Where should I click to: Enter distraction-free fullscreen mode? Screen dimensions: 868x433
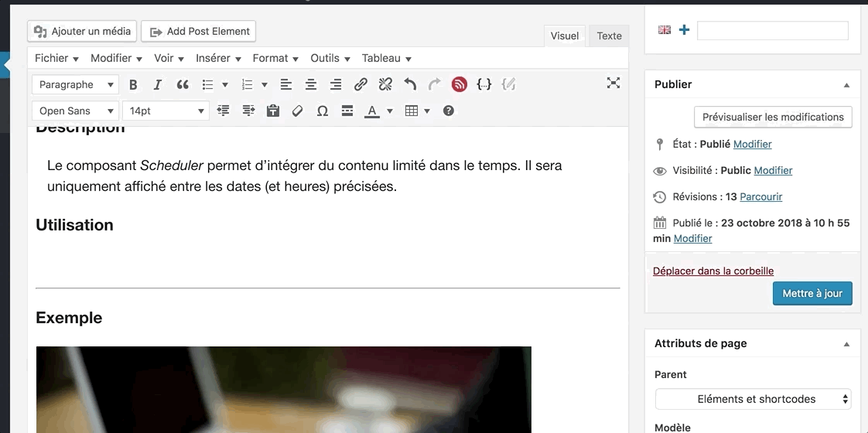(613, 84)
